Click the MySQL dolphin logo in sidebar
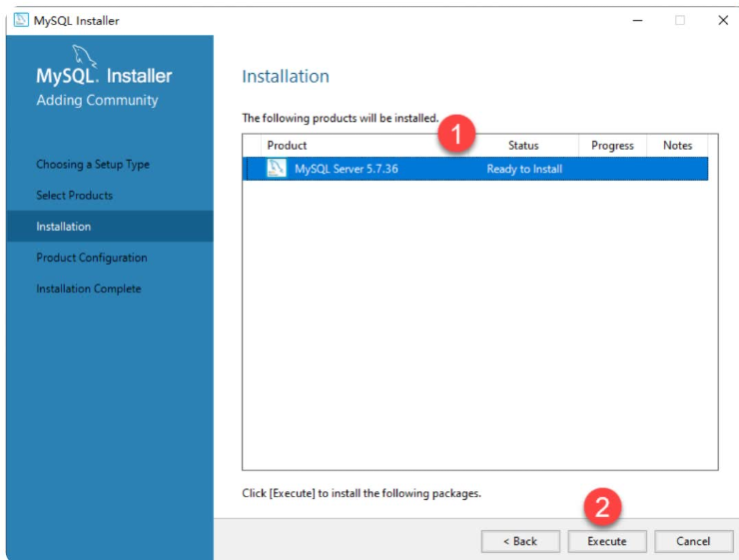This screenshot has height=560, width=739. pos(85,56)
